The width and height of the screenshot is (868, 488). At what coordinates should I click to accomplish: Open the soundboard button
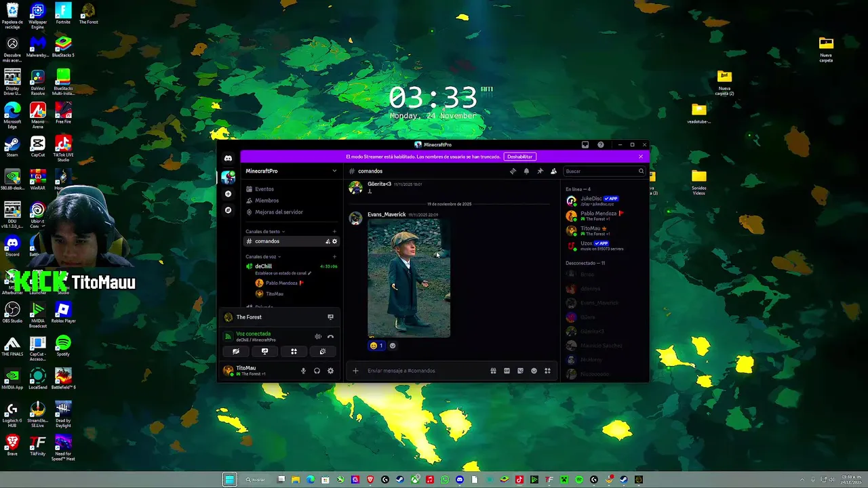323,351
